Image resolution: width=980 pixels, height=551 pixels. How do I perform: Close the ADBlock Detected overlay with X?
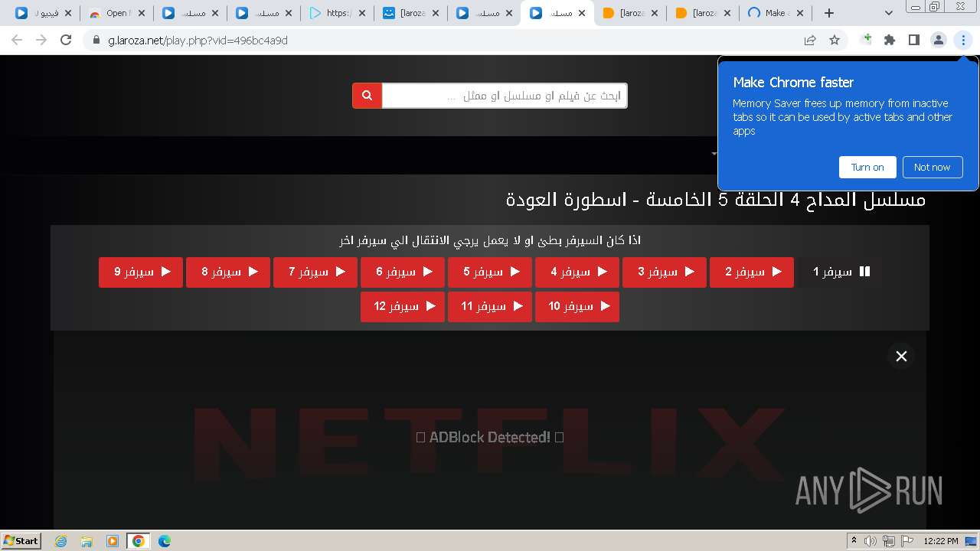tap(901, 356)
